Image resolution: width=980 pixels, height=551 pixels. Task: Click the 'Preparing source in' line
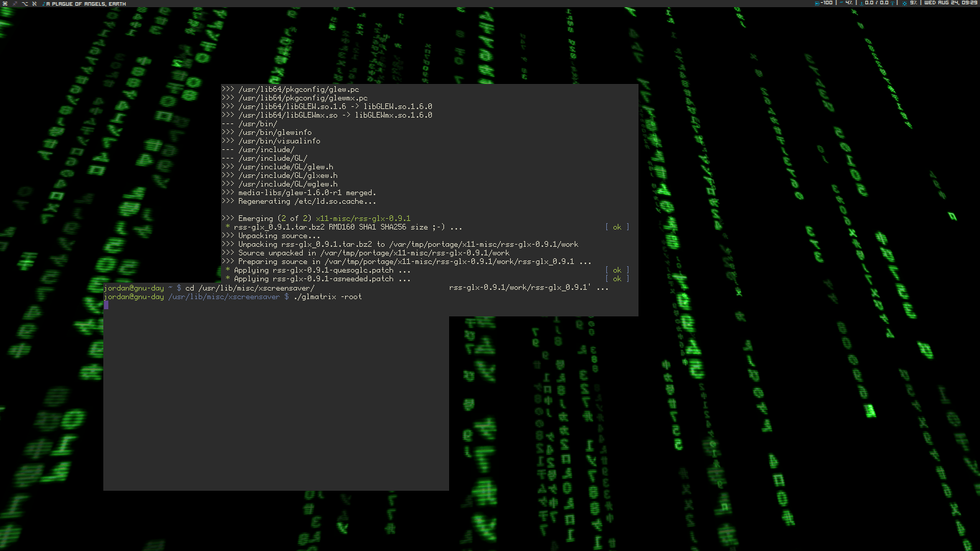(x=407, y=262)
